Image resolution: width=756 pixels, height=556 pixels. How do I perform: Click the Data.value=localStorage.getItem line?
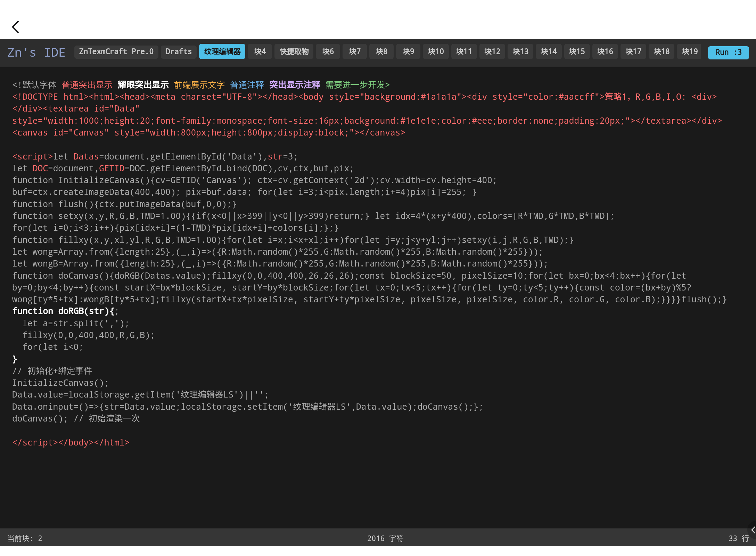[140, 394]
